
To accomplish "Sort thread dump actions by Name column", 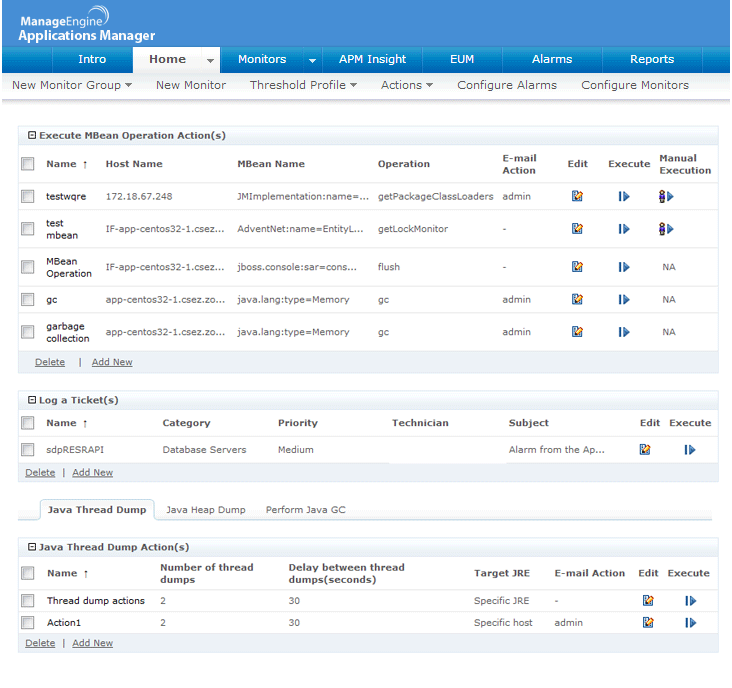I will tap(62, 573).
